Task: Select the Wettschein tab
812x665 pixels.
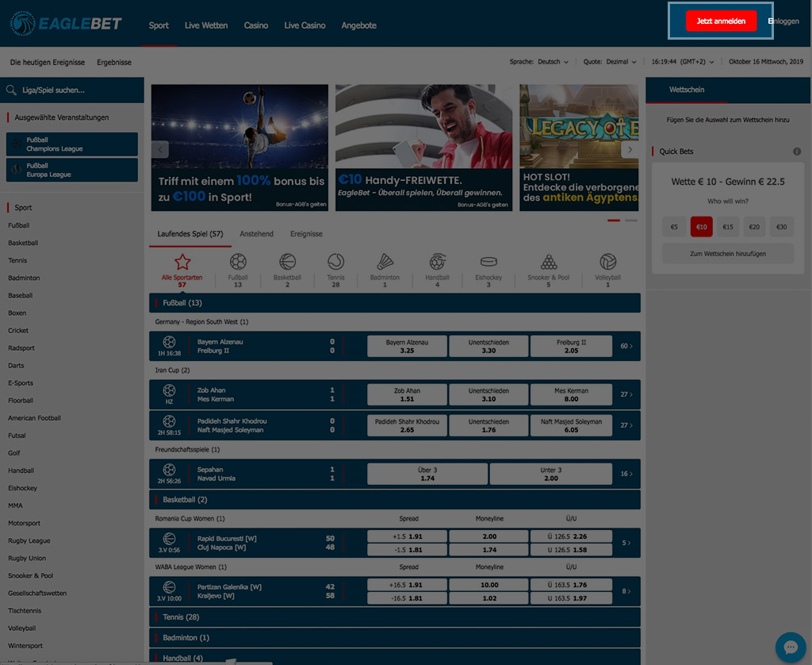Action: point(687,90)
